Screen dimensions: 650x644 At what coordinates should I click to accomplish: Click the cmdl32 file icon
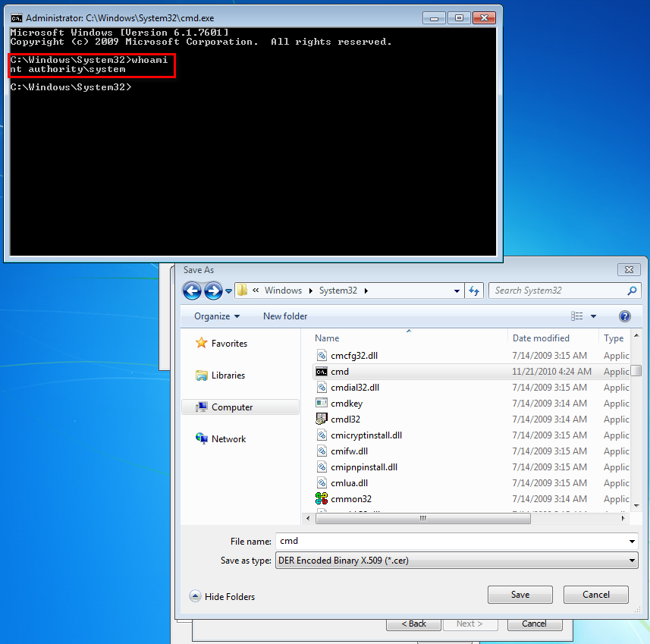tap(322, 419)
